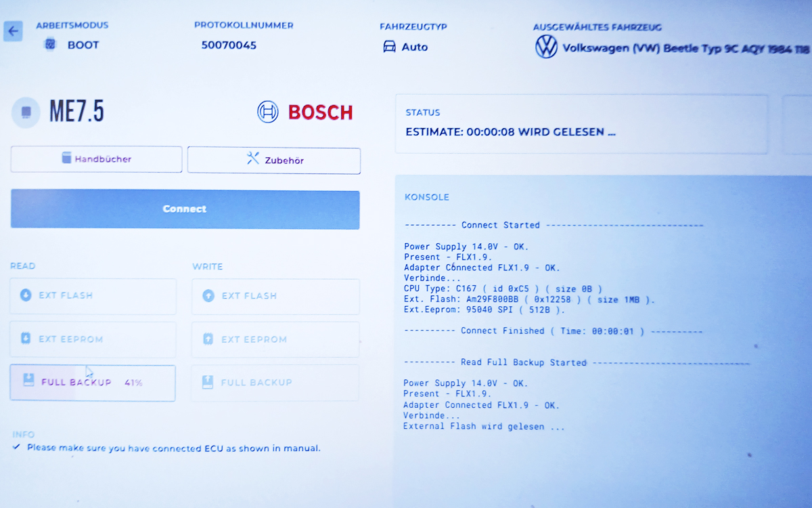Choose EXT EEPROM under Write

click(x=275, y=339)
